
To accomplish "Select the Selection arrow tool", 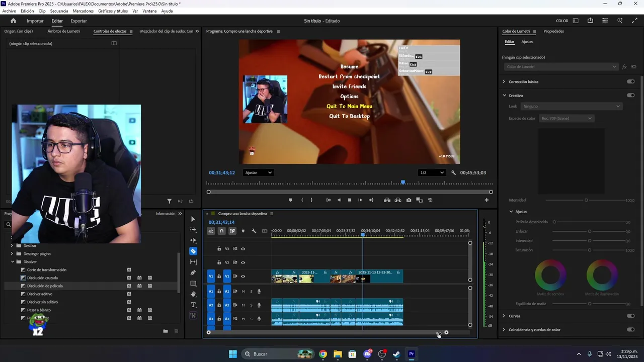I will [193, 219].
